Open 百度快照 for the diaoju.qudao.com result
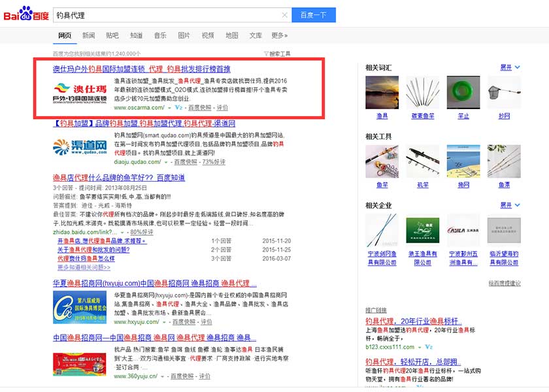Image resolution: width=549 pixels, height=392 pixels. tap(186, 162)
